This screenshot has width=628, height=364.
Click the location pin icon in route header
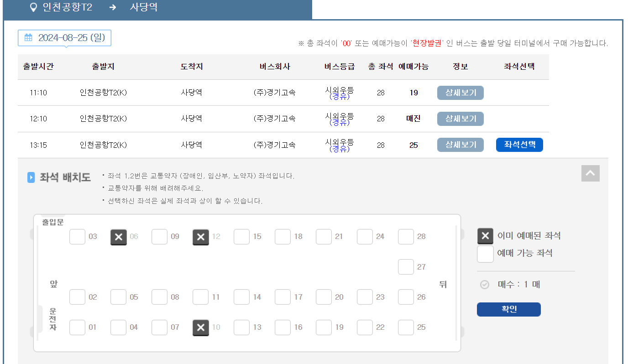32,8
